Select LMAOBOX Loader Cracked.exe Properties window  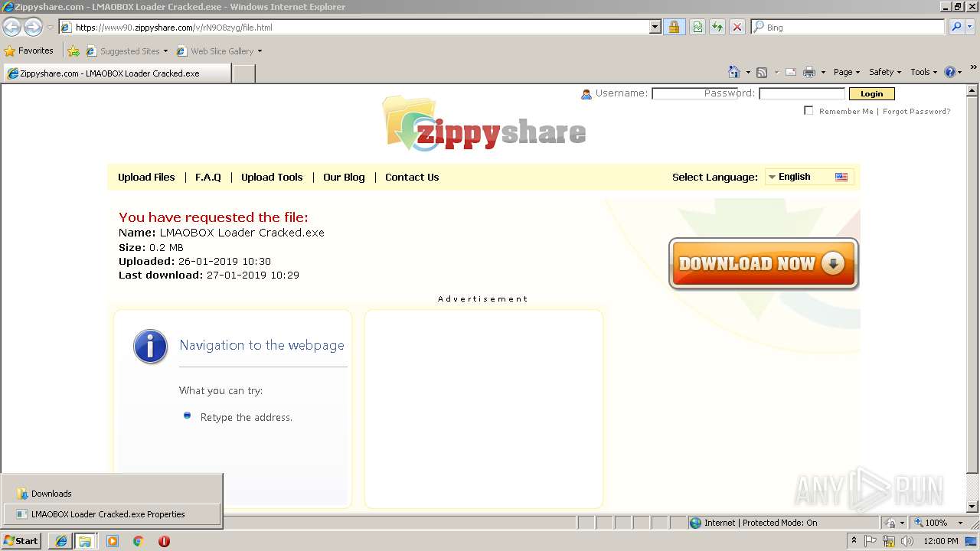coord(112,514)
